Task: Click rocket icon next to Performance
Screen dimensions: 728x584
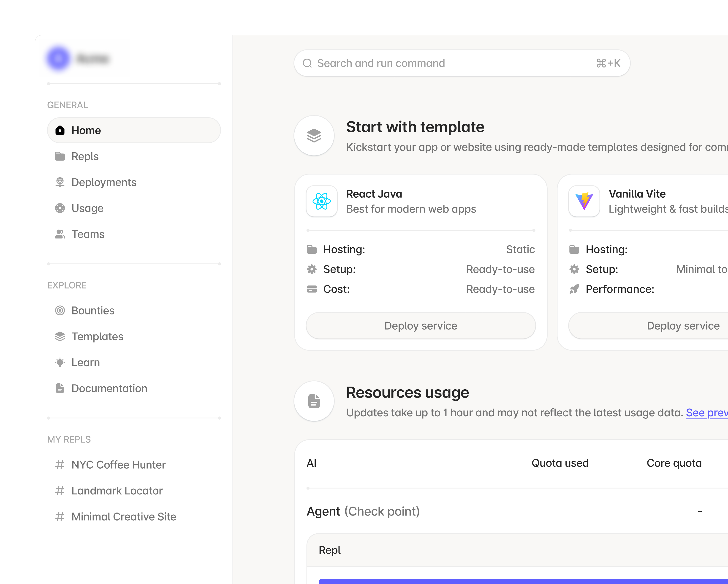Action: [x=574, y=289]
